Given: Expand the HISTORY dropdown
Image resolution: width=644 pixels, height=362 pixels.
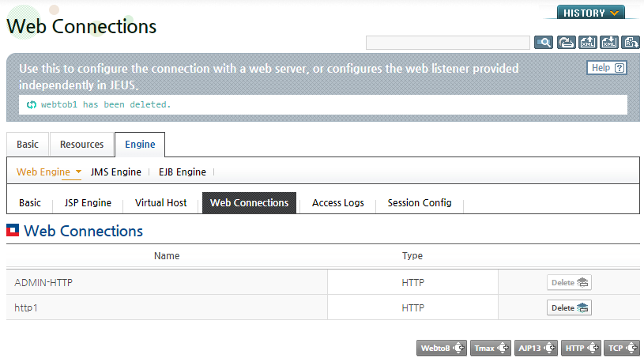Looking at the screenshot, I should point(590,13).
